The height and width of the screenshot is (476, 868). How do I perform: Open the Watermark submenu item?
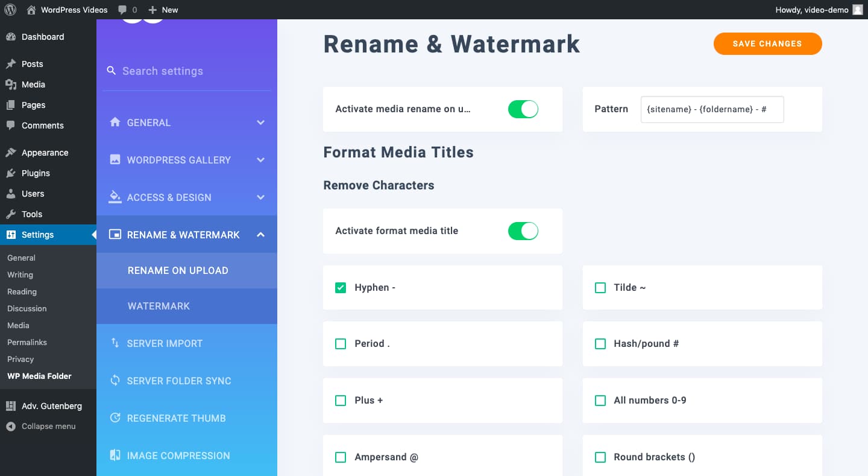(x=159, y=306)
